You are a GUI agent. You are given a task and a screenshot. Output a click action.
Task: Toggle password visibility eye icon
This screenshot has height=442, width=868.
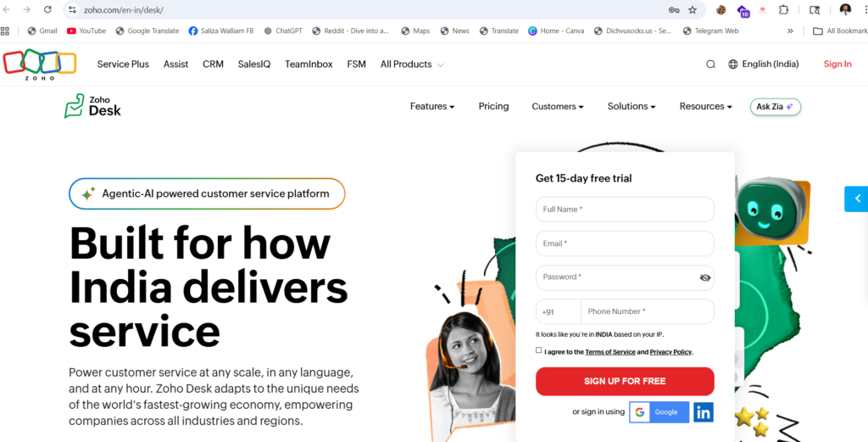(704, 277)
